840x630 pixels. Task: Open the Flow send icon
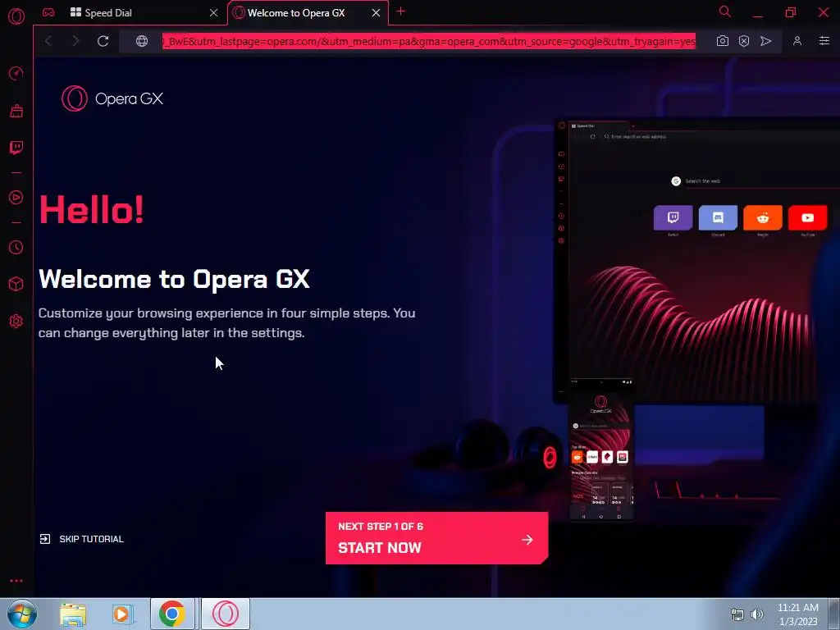(766, 41)
